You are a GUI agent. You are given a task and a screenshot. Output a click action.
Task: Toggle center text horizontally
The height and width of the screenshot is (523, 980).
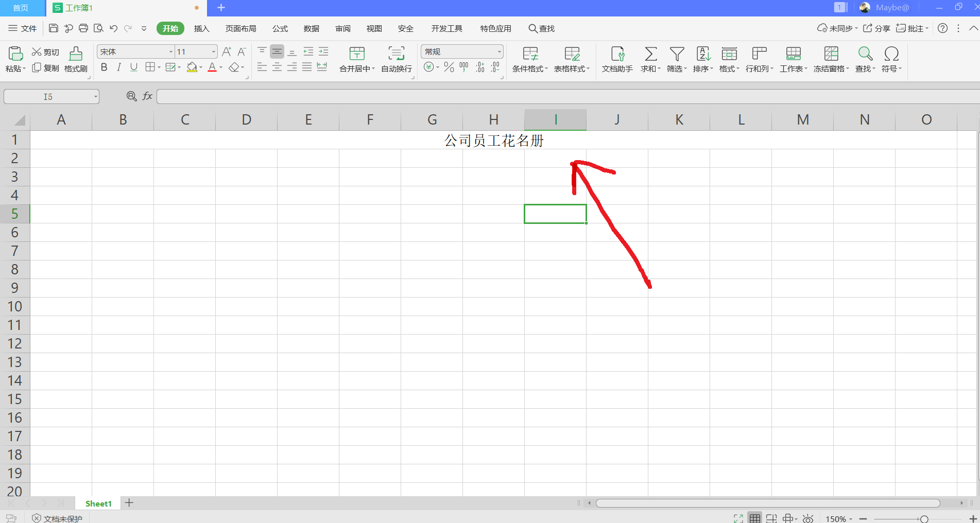coord(277,67)
